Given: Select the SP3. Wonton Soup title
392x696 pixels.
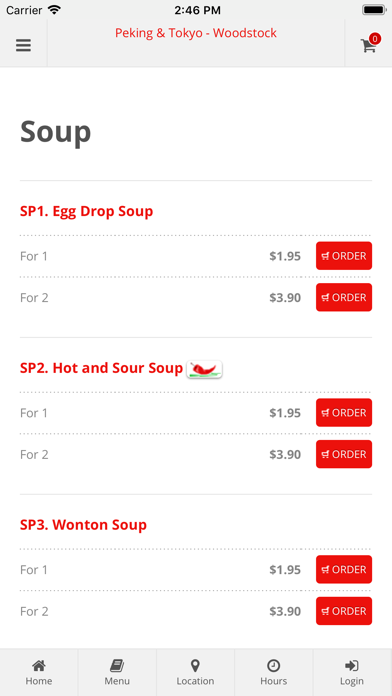Looking at the screenshot, I should (83, 525).
